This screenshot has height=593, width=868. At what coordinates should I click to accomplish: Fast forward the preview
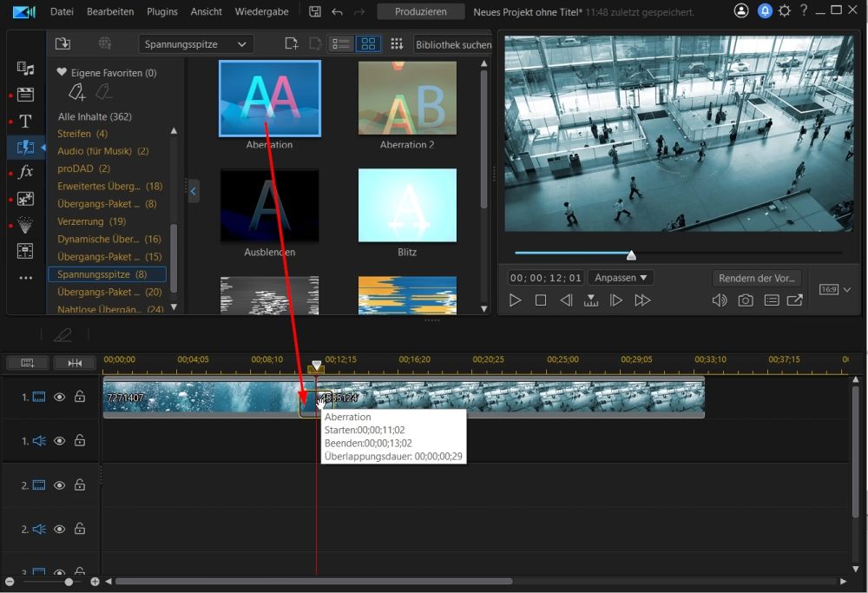point(642,300)
